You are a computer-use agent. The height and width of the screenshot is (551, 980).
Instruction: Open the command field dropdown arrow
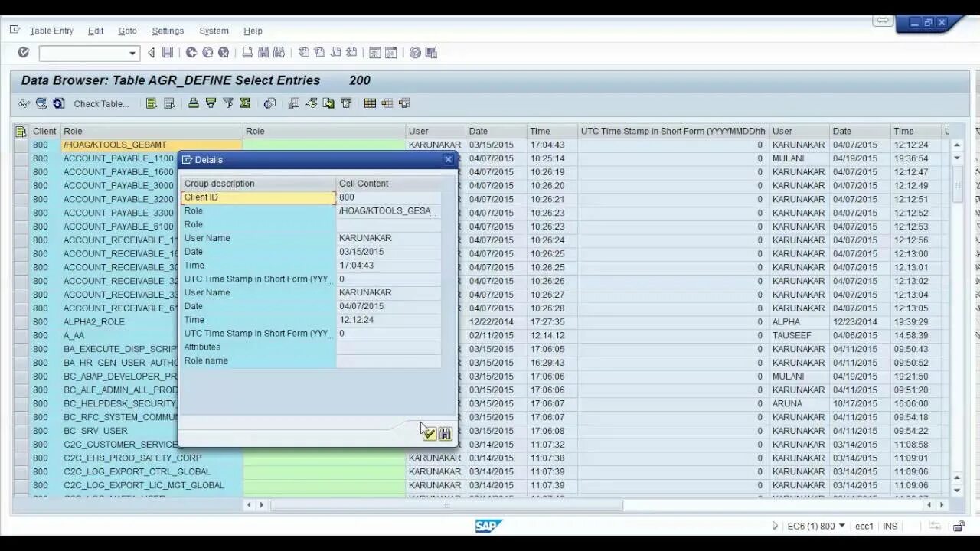pos(132,53)
